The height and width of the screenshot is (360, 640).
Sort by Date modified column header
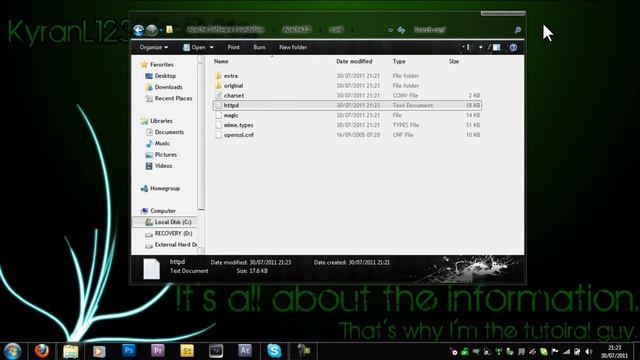tap(354, 61)
